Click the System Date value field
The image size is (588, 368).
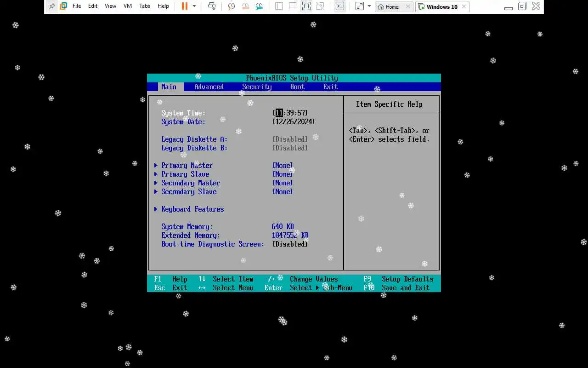click(294, 121)
